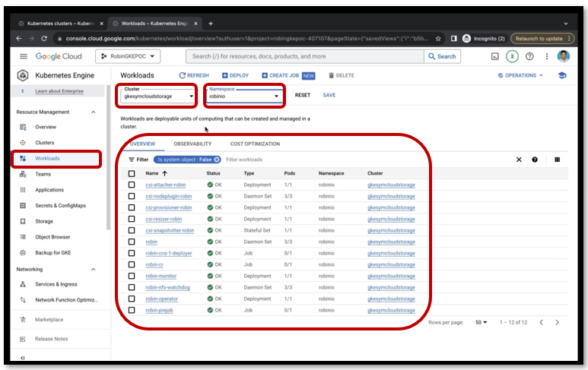Screen dimensions: 588x370
Task: Sort by Name column arrow
Action: (164, 173)
